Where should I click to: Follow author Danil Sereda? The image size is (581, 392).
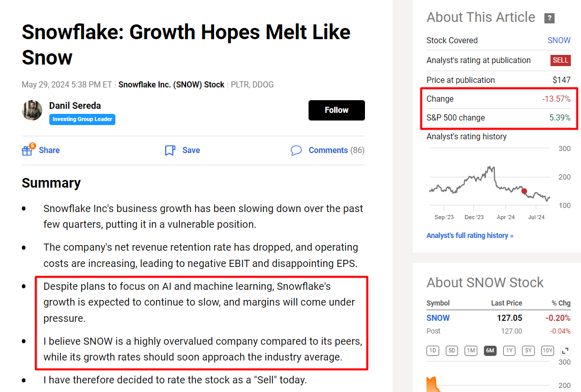[337, 110]
